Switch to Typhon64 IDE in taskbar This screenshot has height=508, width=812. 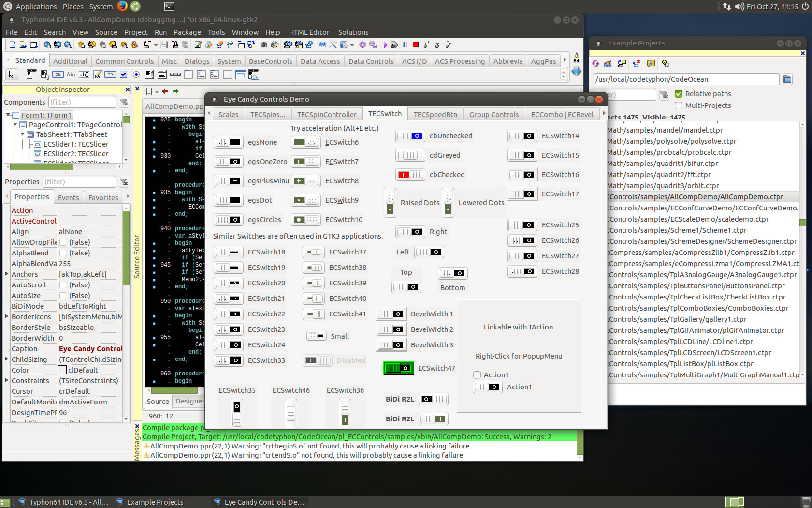(63, 502)
